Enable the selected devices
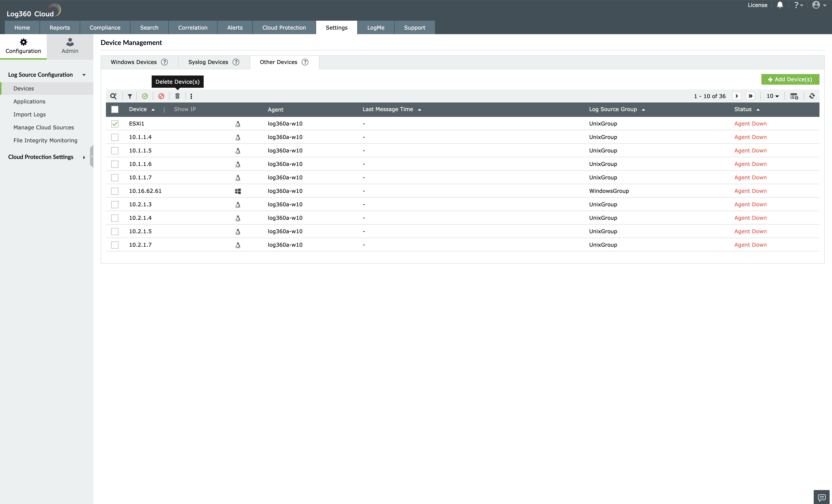Image resolution: width=832 pixels, height=504 pixels. coord(145,96)
